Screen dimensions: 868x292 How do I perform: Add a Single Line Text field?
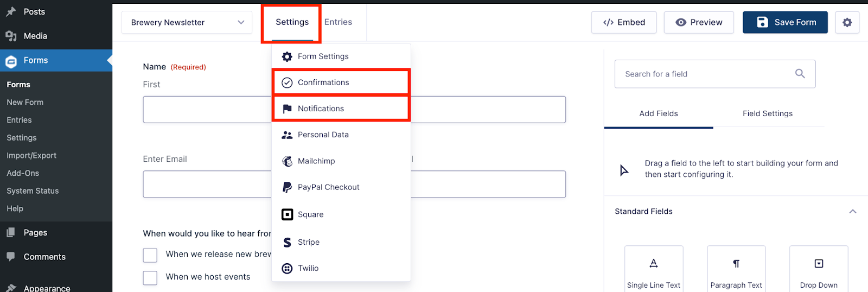[x=654, y=269]
